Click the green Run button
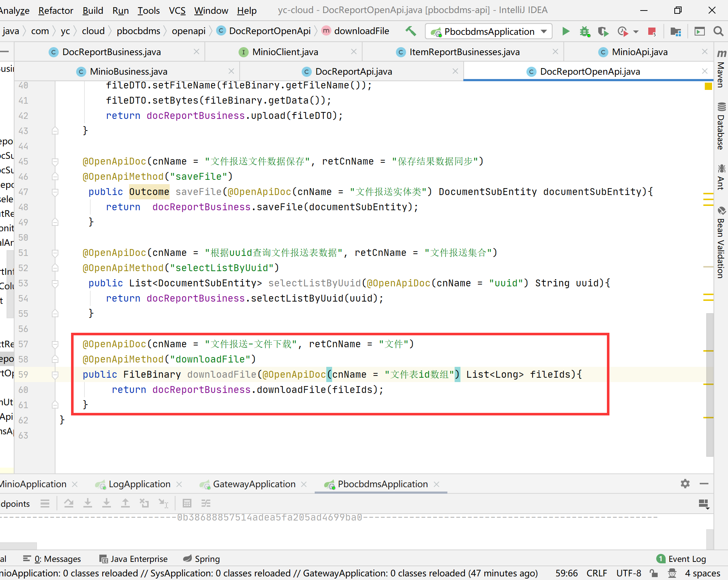Screen dimensions: 728x580 coord(566,32)
